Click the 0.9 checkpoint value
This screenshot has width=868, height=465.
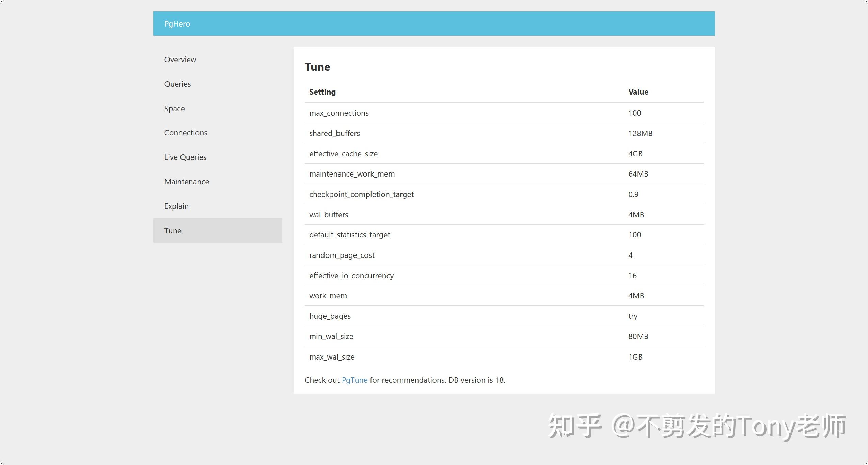point(633,194)
